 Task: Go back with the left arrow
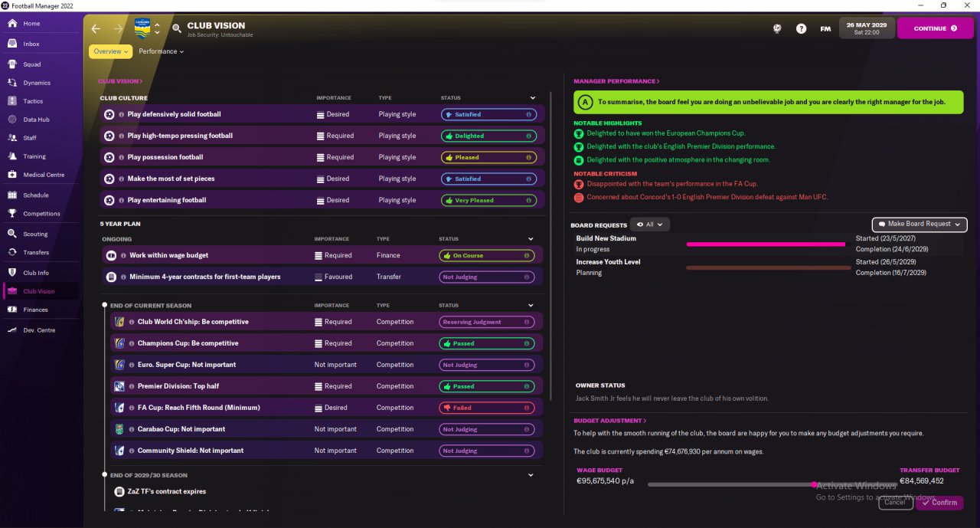coord(96,28)
